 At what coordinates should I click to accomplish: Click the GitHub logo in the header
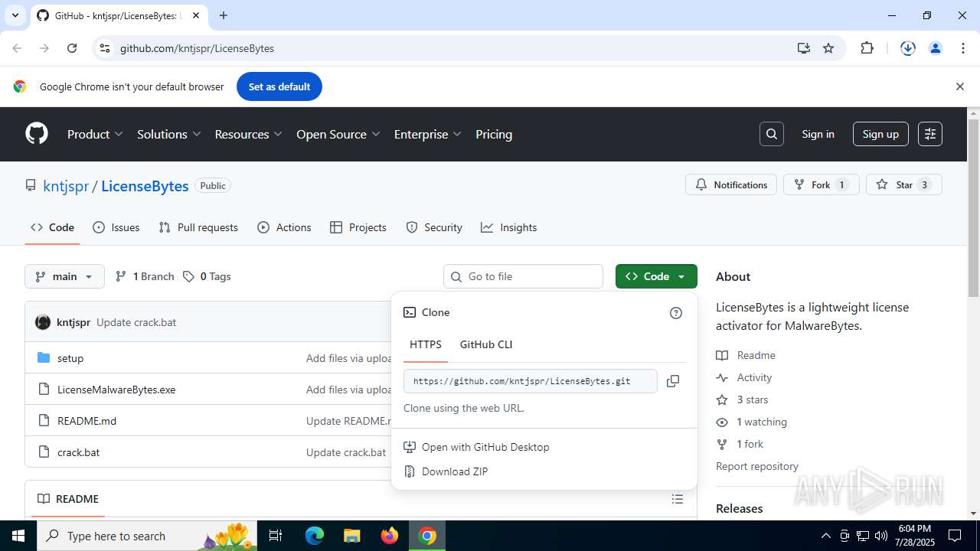(x=37, y=134)
